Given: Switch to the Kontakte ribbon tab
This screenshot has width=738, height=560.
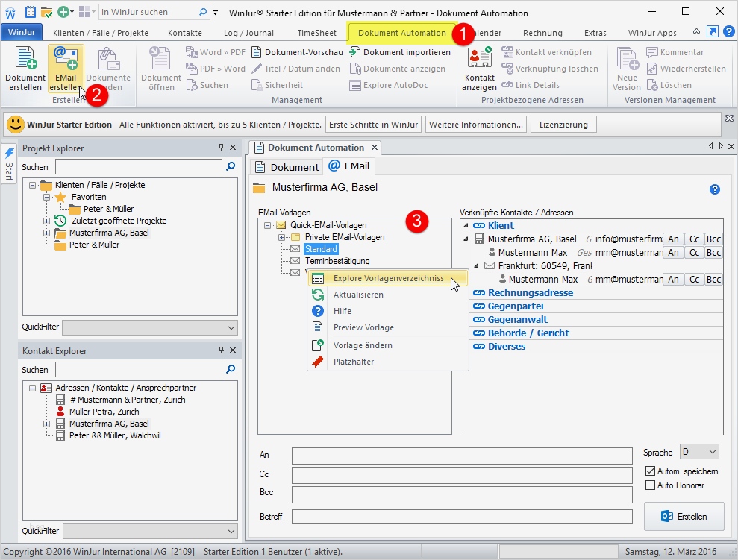Looking at the screenshot, I should click(x=184, y=33).
